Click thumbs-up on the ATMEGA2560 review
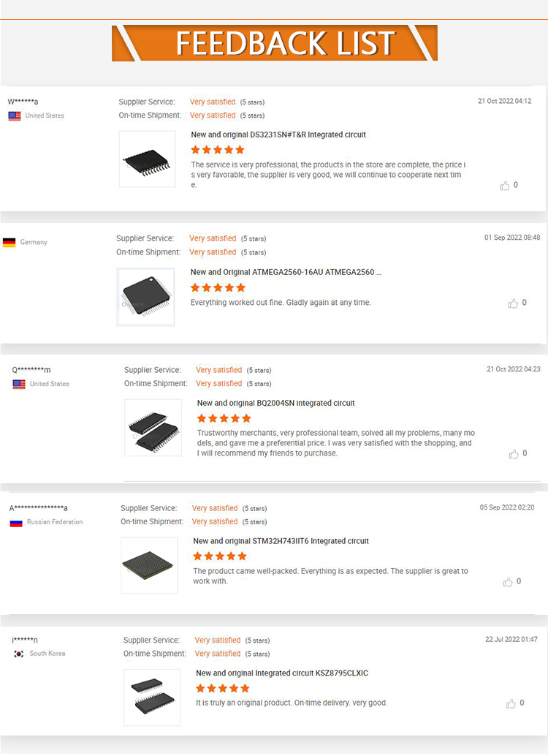The image size is (548, 756). 513,303
